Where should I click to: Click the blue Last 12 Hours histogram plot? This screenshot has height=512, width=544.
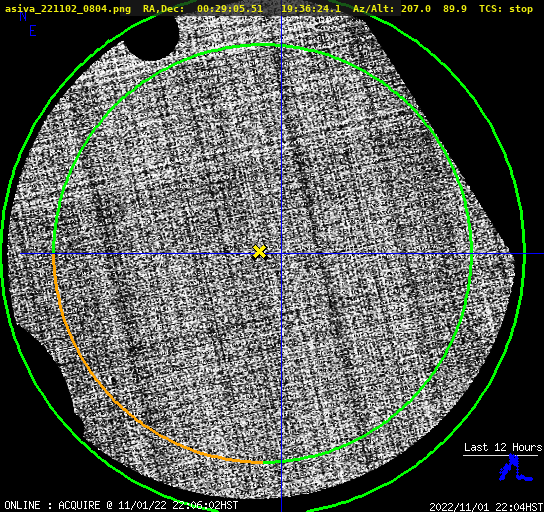[516, 468]
